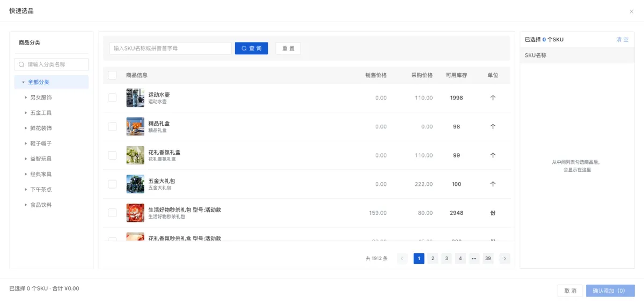Click the 重置 reset button
644x303 pixels.
pos(288,48)
